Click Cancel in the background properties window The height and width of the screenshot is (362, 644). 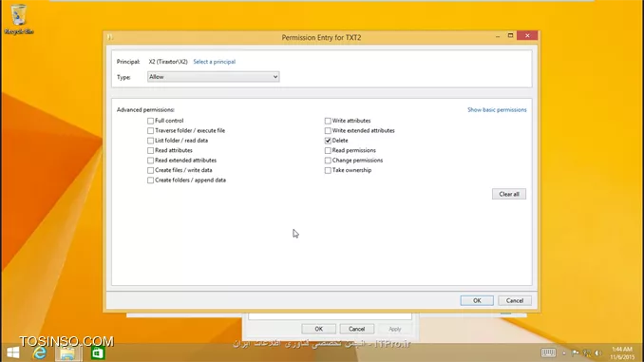point(356,329)
